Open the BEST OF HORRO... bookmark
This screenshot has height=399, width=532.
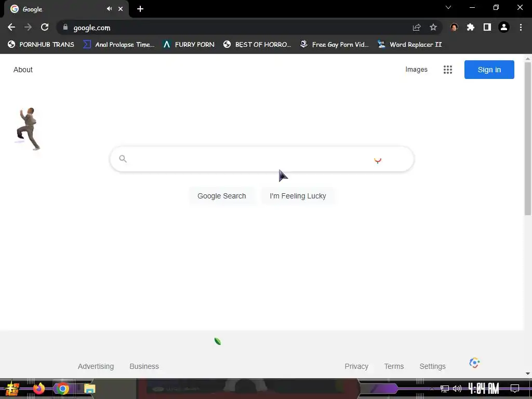click(257, 45)
